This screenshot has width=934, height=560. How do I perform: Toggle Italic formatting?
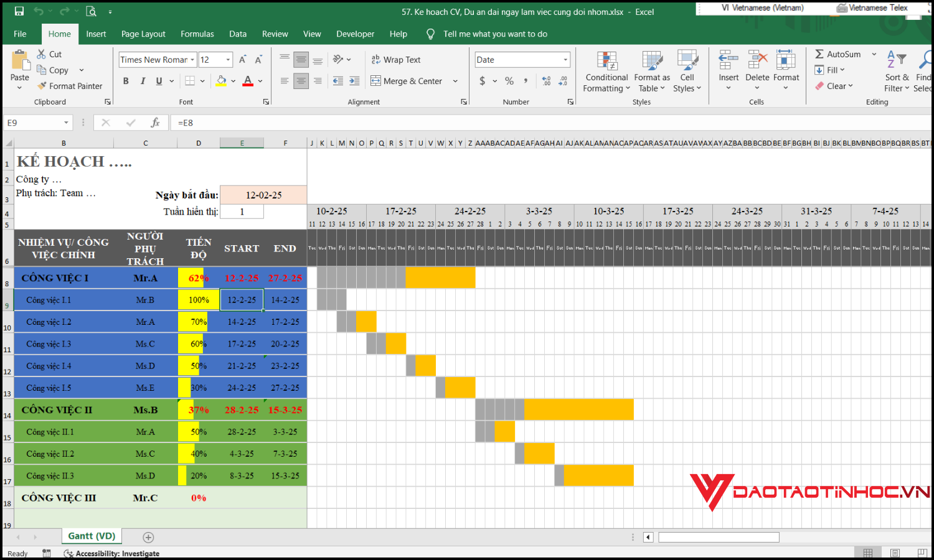pyautogui.click(x=143, y=81)
